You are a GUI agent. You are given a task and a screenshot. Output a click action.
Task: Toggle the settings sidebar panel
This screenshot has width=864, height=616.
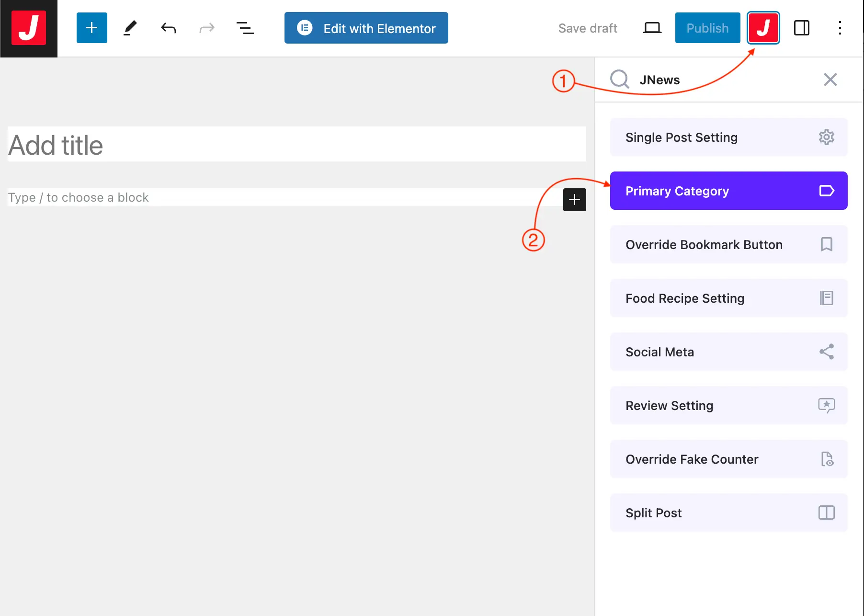pyautogui.click(x=801, y=28)
